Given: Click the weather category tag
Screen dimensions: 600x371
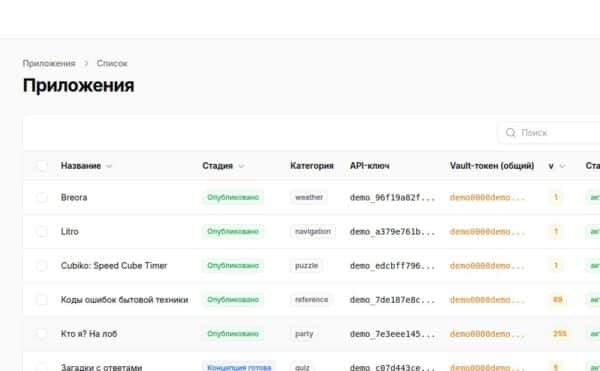Looking at the screenshot, I should click(309, 197).
